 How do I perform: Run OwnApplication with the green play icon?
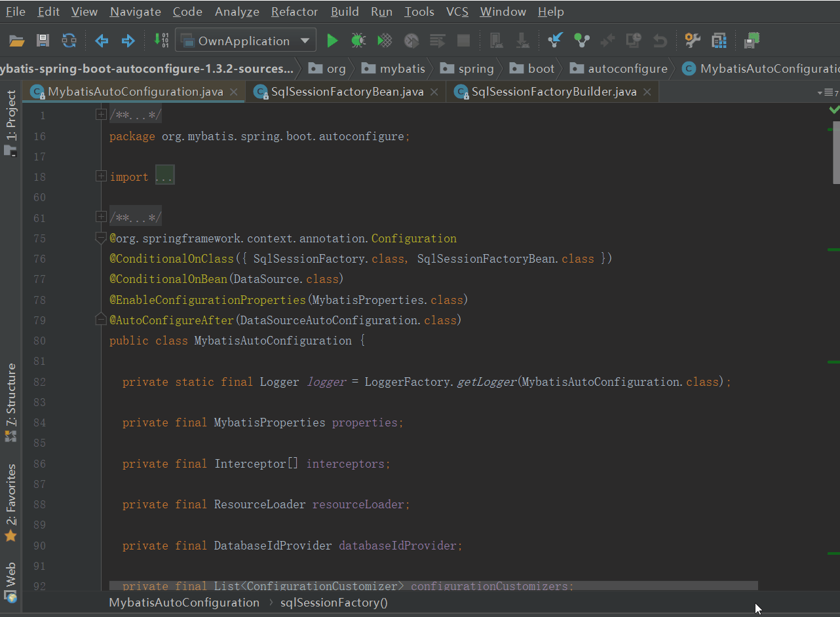(x=332, y=41)
